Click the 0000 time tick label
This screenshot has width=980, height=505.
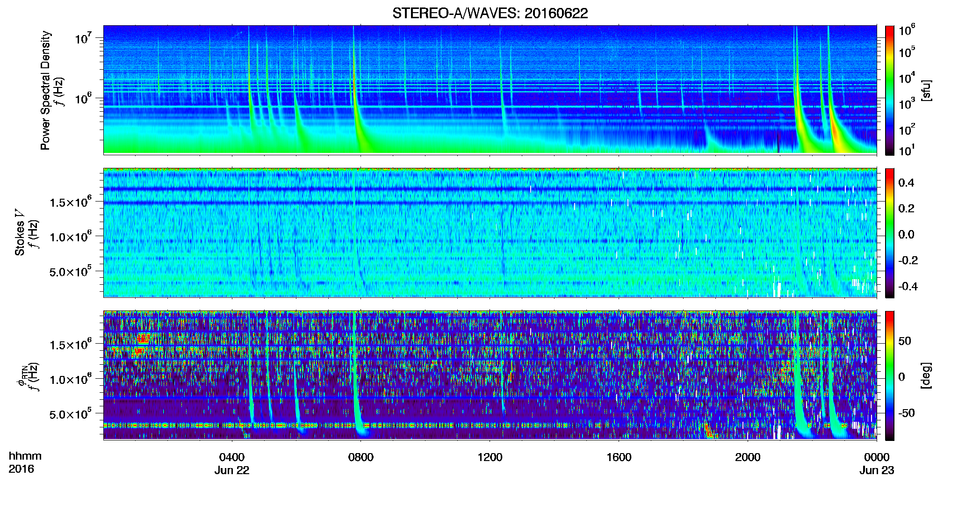(877, 457)
